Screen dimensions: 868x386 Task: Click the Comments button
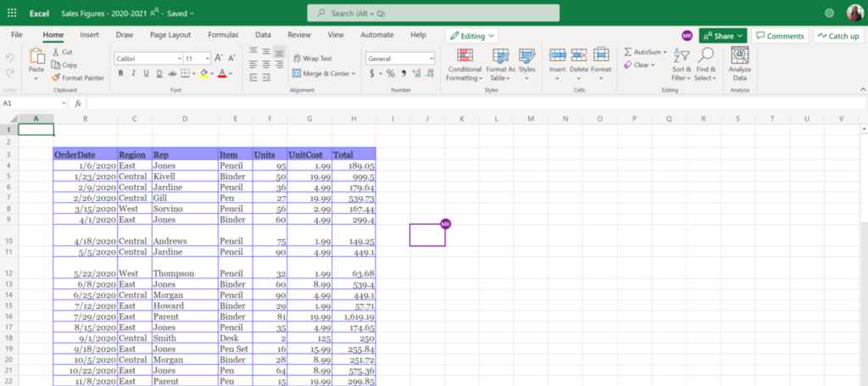pyautogui.click(x=779, y=36)
